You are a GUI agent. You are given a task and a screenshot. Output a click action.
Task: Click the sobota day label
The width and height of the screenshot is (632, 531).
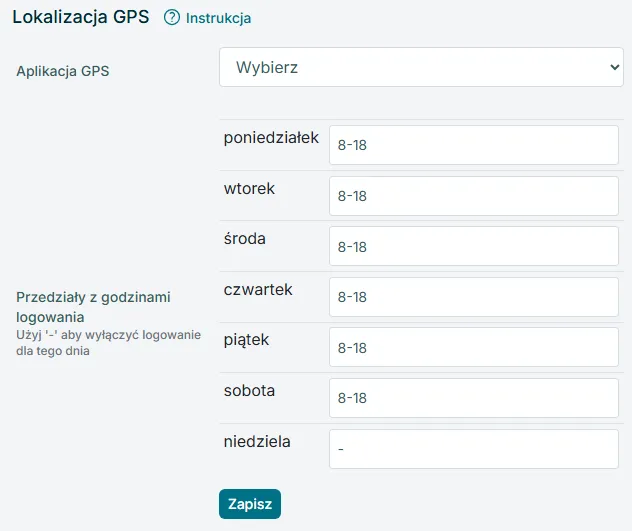point(249,390)
